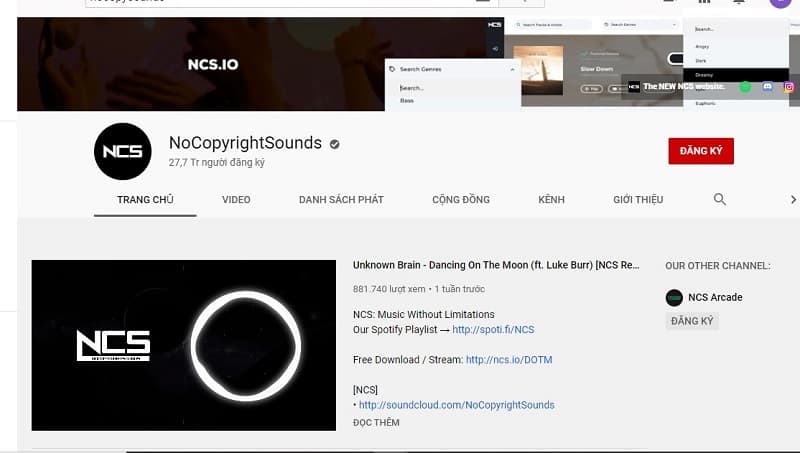This screenshot has height=453, width=800.
Task: Click the OUR OTHER CHANNEL heading
Action: pos(717,266)
